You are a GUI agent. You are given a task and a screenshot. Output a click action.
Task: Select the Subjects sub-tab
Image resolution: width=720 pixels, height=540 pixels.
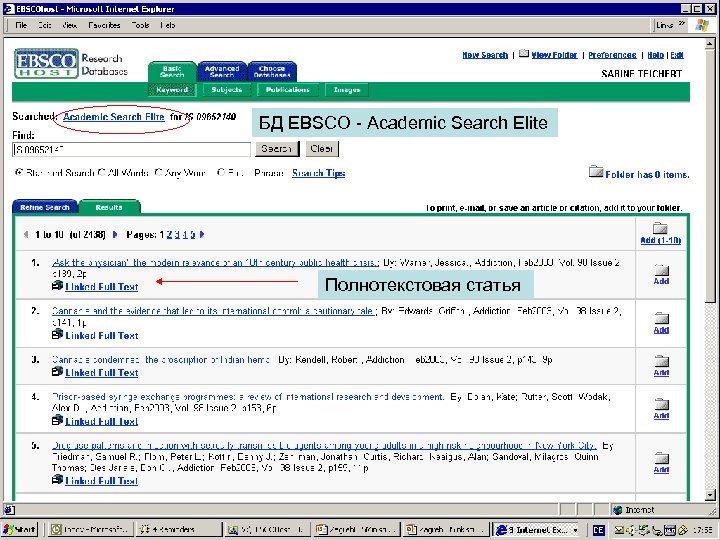click(227, 90)
